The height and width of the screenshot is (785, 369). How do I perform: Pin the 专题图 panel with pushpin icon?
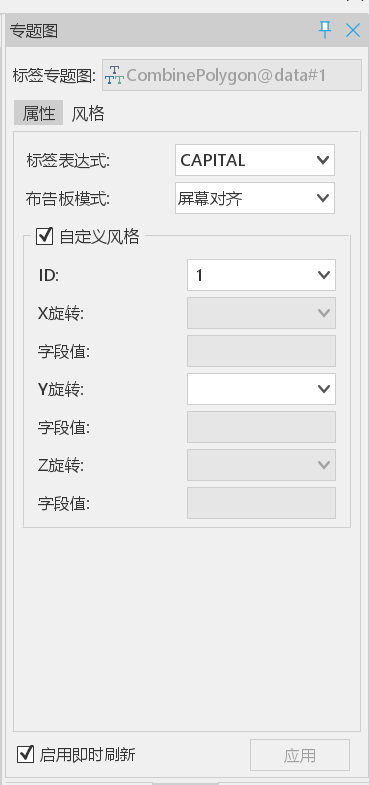[x=325, y=31]
